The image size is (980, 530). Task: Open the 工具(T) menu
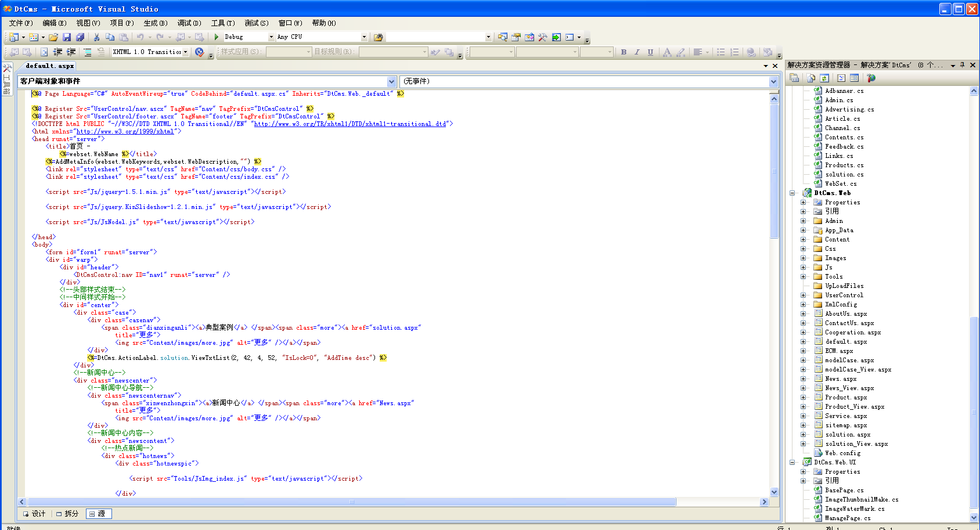[x=223, y=23]
